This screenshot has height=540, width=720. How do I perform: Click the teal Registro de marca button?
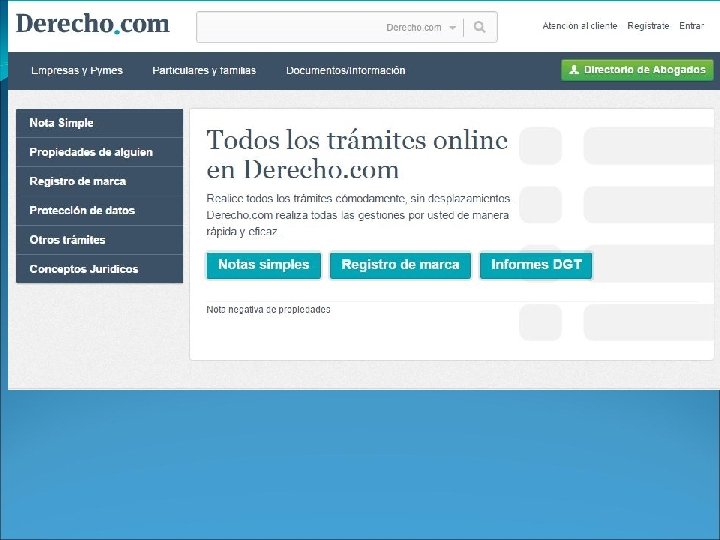pyautogui.click(x=400, y=265)
